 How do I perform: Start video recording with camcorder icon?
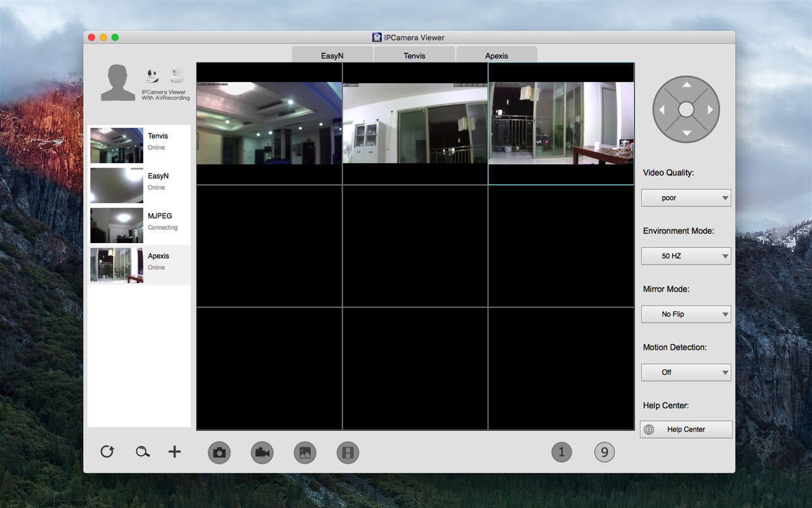(262, 453)
